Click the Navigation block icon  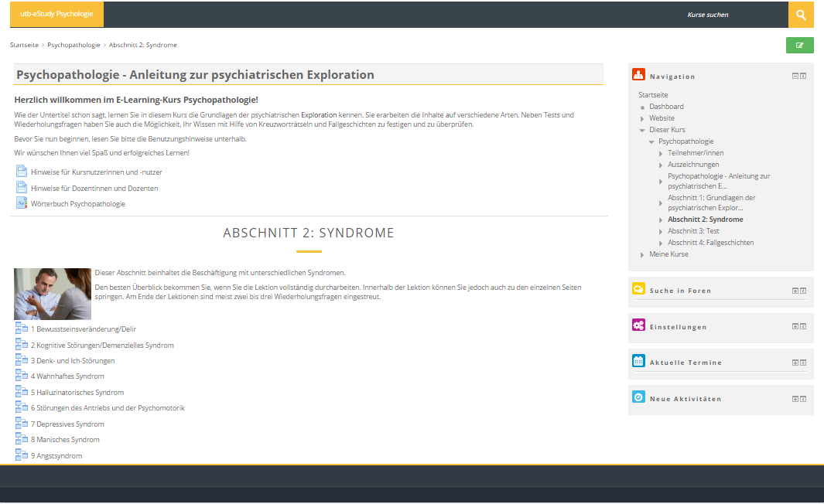(x=638, y=74)
